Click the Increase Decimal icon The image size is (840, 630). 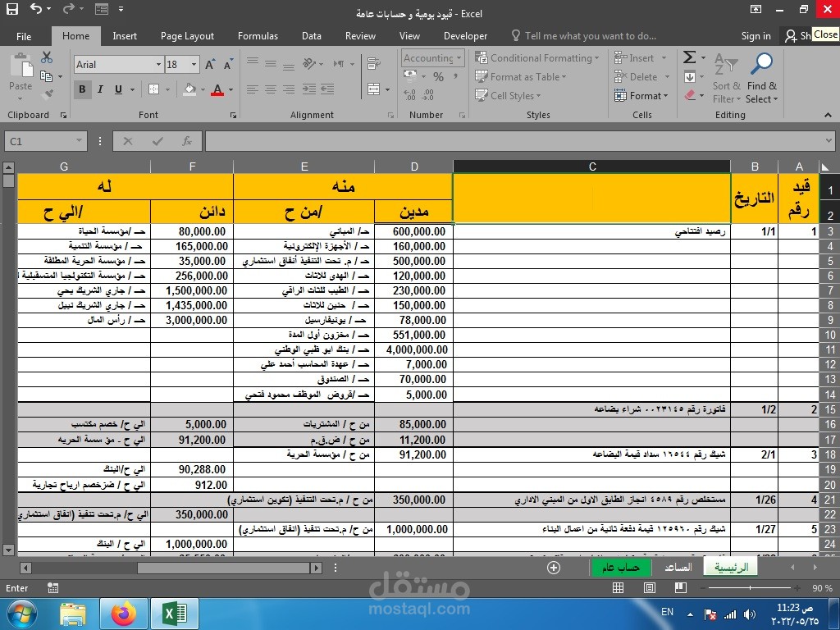(x=410, y=95)
